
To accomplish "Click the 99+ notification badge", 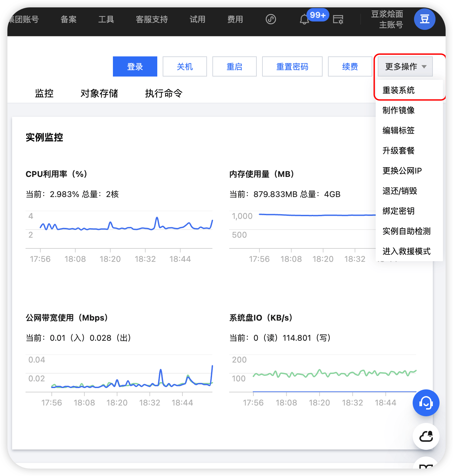I will pyautogui.click(x=318, y=15).
